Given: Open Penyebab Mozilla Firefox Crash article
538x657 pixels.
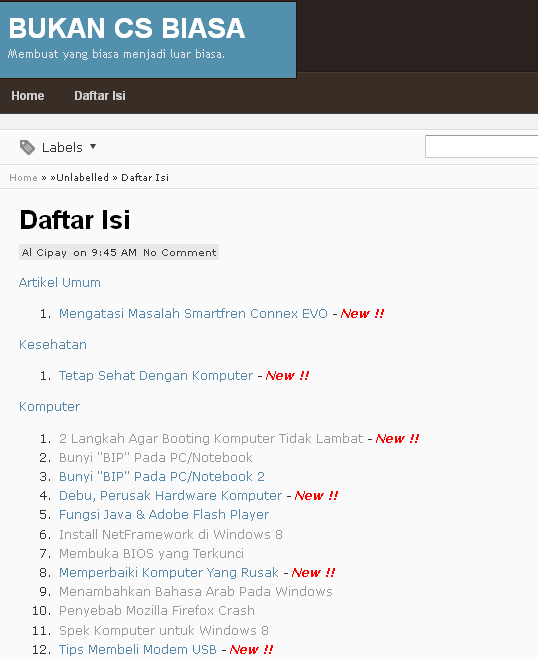Looking at the screenshot, I should tap(157, 610).
